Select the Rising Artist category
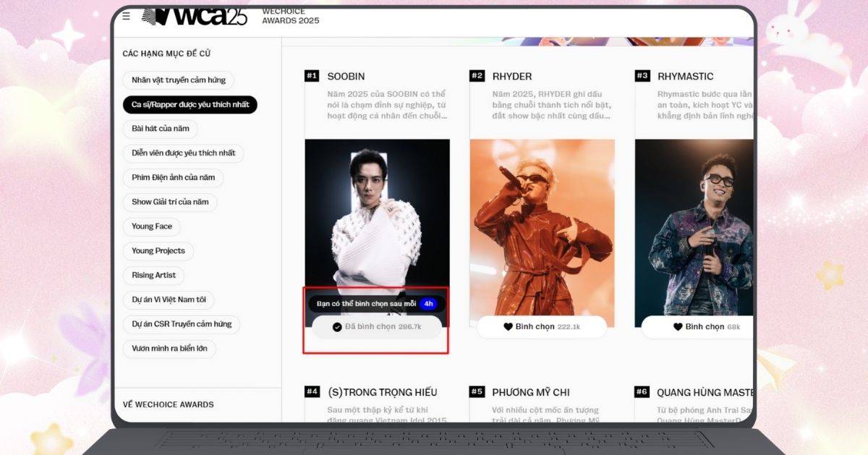 click(x=153, y=276)
